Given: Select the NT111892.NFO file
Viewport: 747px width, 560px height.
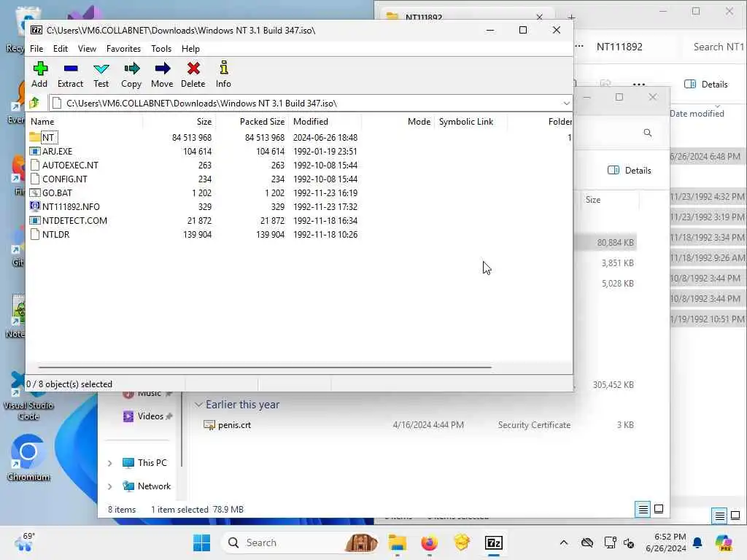Looking at the screenshot, I should [x=71, y=206].
